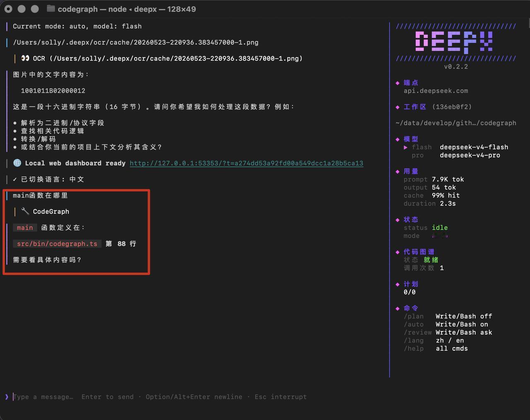Click the line Current mode: auto, model: flash

(x=77, y=26)
